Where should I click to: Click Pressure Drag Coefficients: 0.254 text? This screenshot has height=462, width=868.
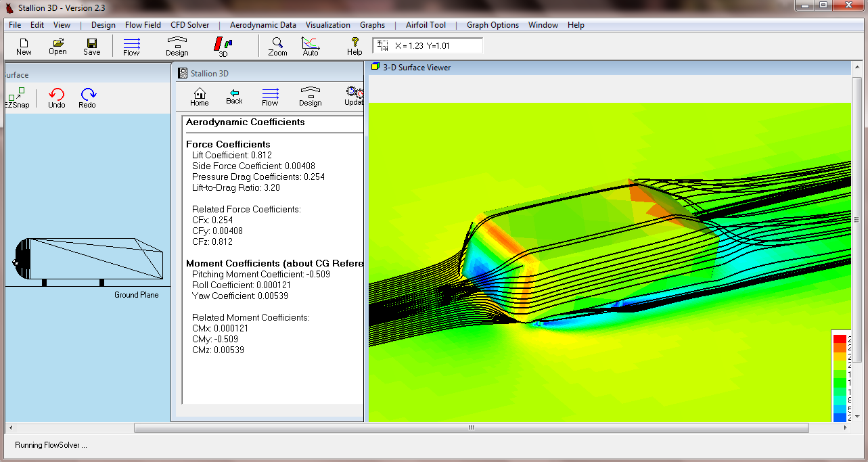coord(258,177)
